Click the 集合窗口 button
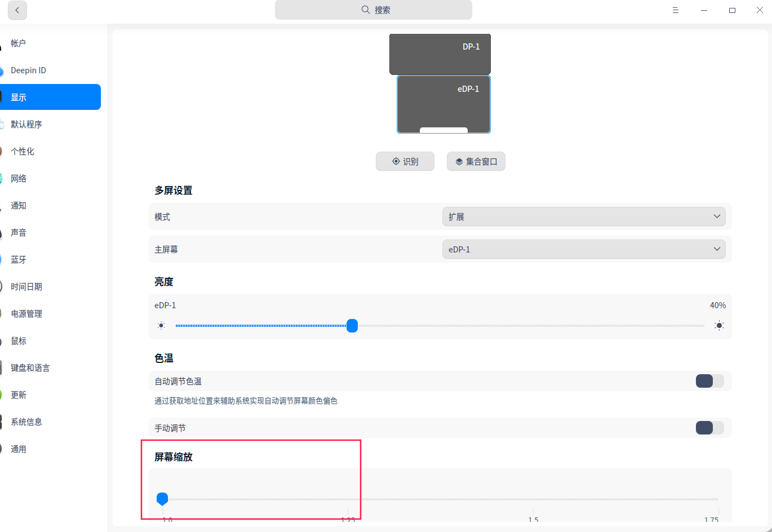The width and height of the screenshot is (772, 532). pos(476,162)
